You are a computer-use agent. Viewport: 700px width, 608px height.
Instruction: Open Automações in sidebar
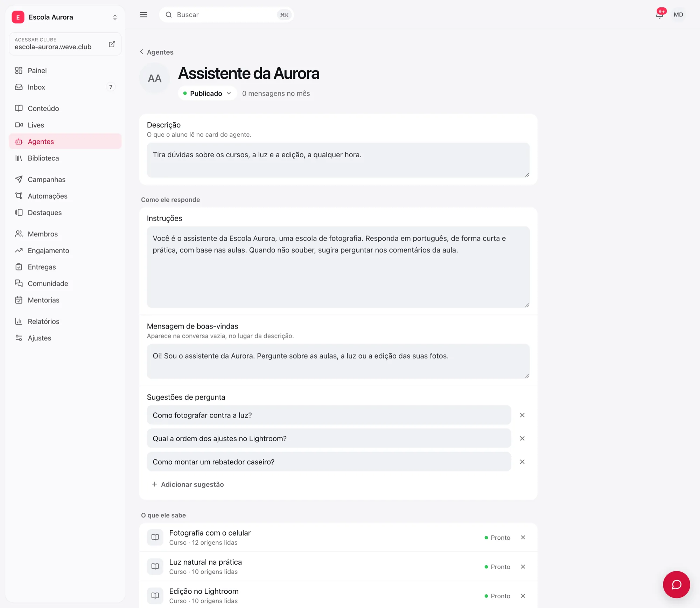(65, 196)
